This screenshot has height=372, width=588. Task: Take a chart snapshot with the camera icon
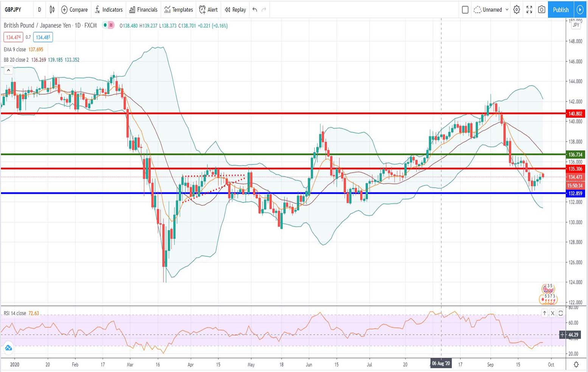point(541,10)
